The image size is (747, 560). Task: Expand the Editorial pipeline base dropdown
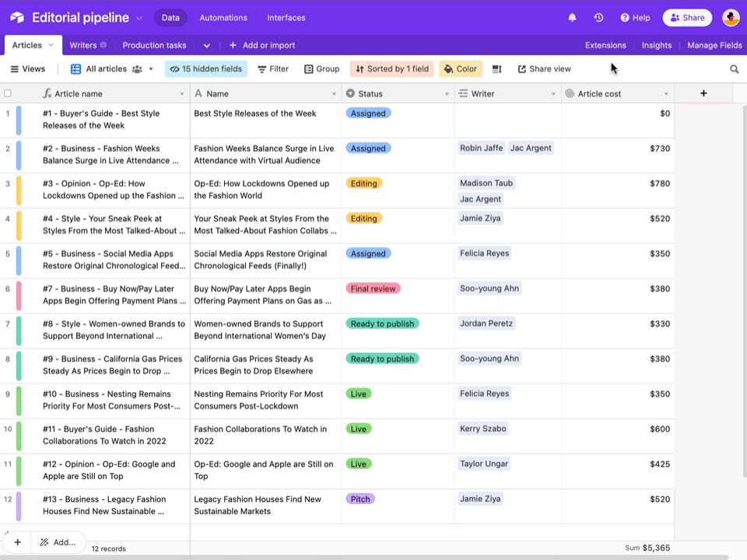click(x=139, y=18)
